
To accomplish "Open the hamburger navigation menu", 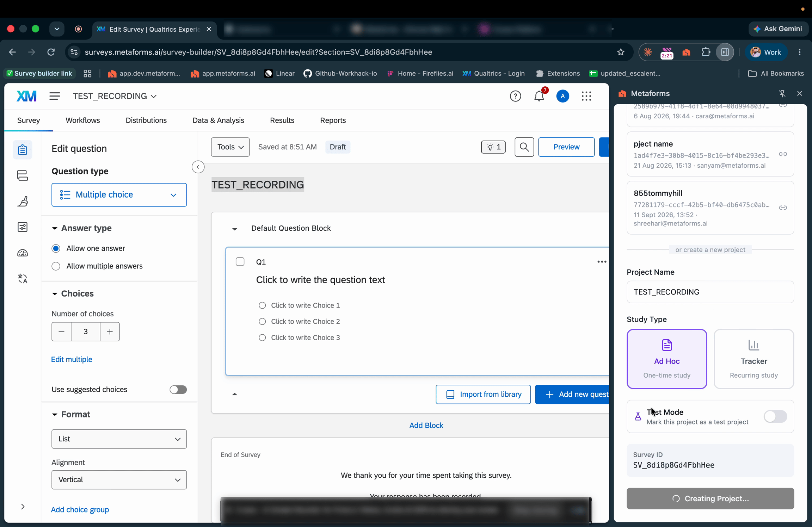I will (x=55, y=96).
